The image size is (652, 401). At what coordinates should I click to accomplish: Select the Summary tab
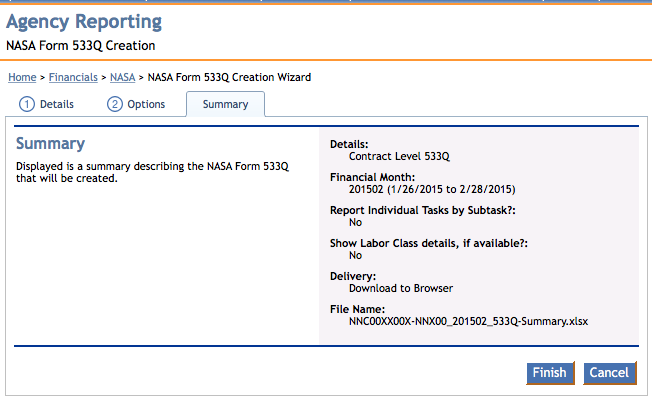tap(225, 104)
